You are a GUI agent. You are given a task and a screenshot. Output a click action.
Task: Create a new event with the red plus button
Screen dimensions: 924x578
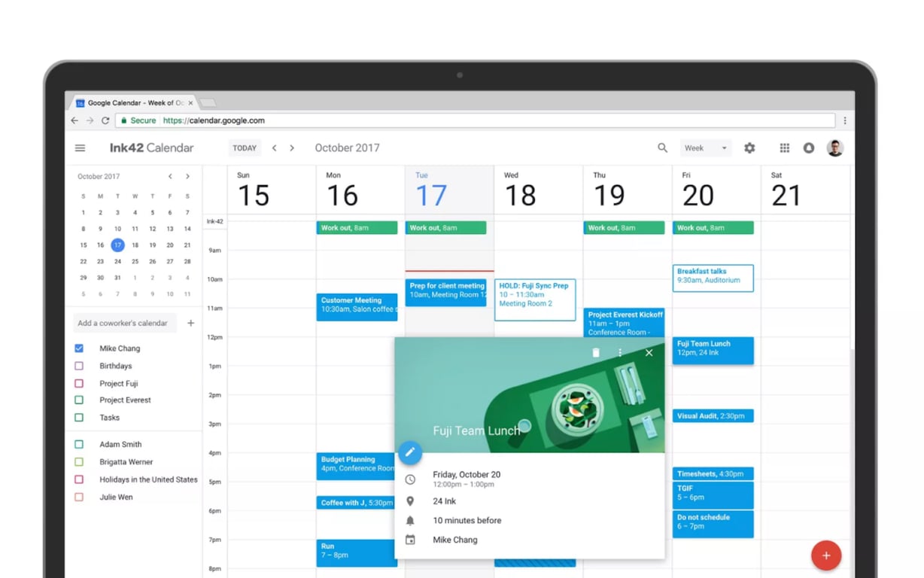coord(826,555)
